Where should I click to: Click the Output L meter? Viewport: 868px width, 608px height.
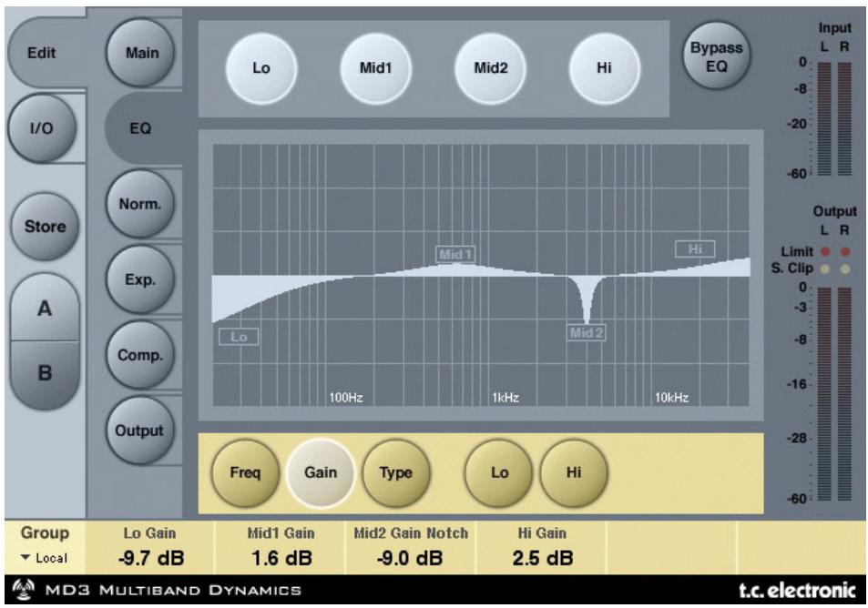coord(824,394)
